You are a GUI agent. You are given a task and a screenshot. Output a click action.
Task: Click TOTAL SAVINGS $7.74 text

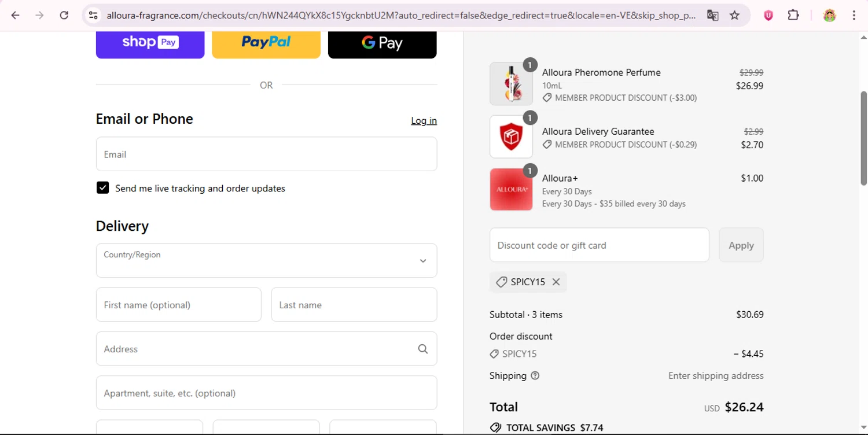pyautogui.click(x=554, y=428)
